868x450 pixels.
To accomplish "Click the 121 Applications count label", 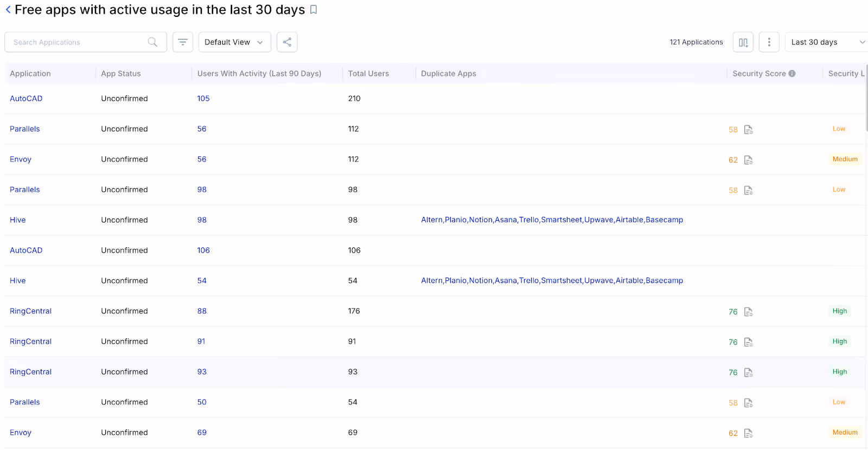I will [x=696, y=42].
